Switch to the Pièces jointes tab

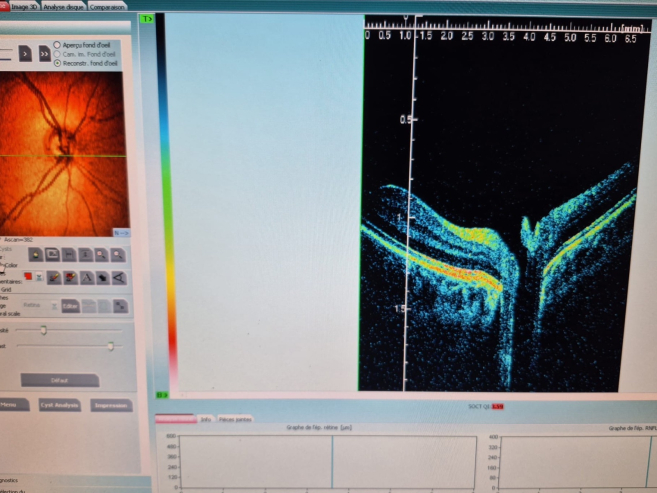235,419
